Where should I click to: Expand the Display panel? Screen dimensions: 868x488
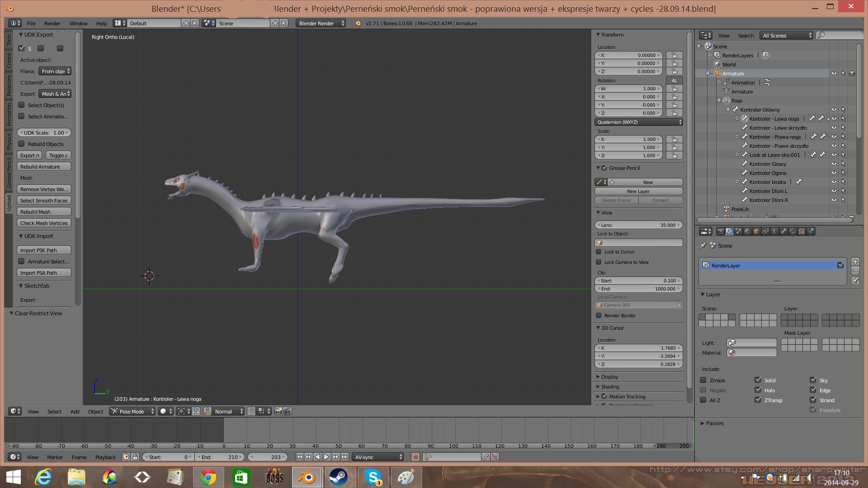(x=609, y=376)
